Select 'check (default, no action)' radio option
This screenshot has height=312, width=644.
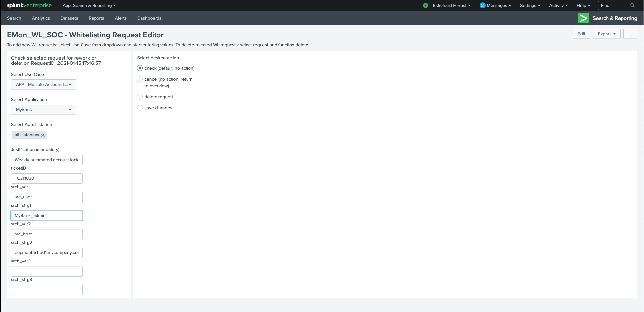pos(140,68)
